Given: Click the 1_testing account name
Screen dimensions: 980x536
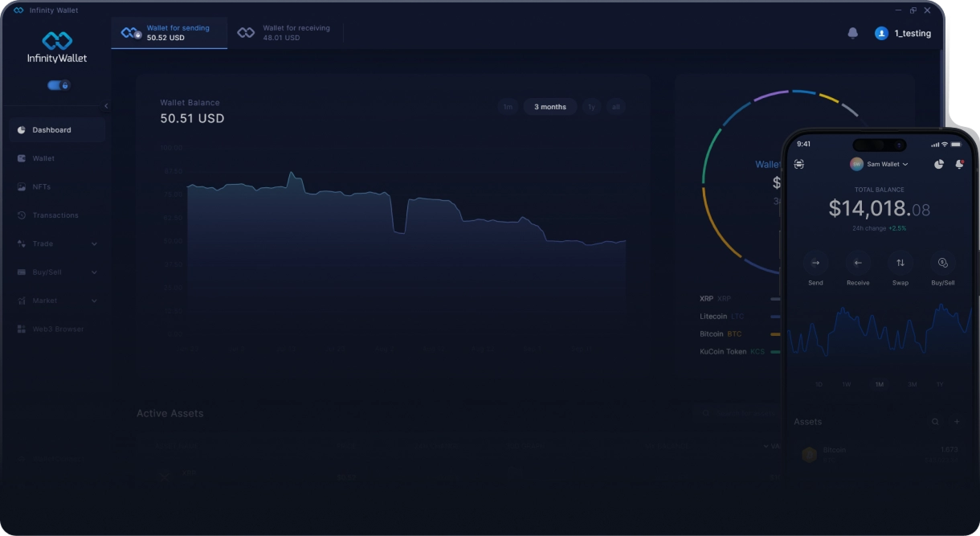Looking at the screenshot, I should coord(913,34).
